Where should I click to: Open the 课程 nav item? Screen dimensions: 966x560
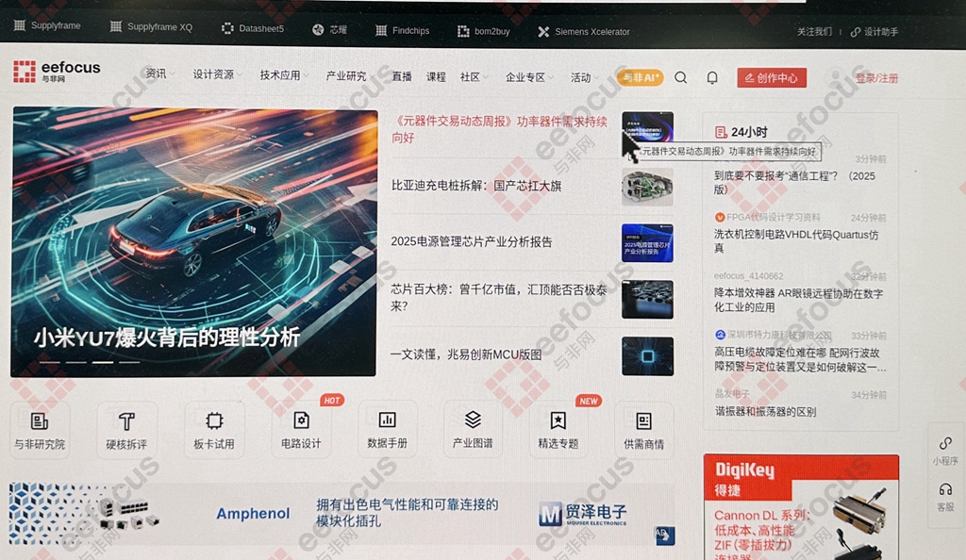pyautogui.click(x=436, y=77)
